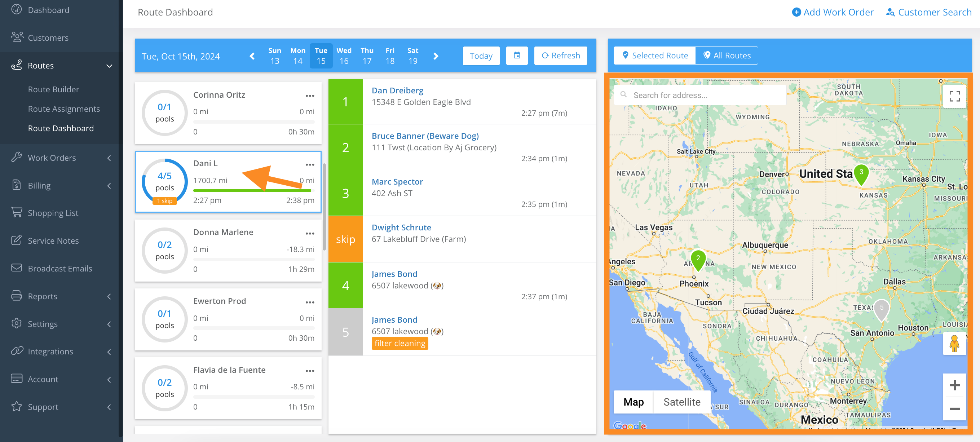The width and height of the screenshot is (980, 442).
Task: Open Ewerton Prod route options menu
Action: click(x=310, y=302)
